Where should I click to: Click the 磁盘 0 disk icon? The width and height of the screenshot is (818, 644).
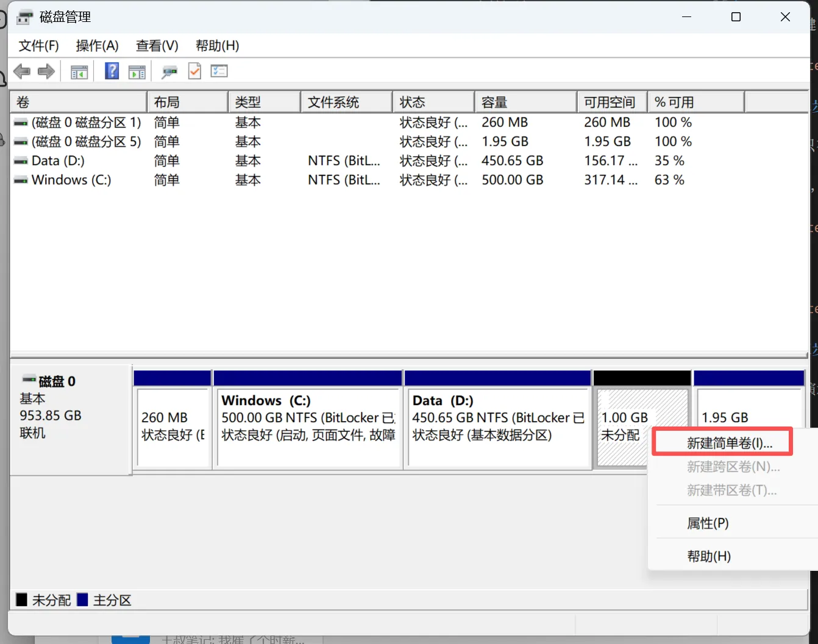pyautogui.click(x=29, y=380)
